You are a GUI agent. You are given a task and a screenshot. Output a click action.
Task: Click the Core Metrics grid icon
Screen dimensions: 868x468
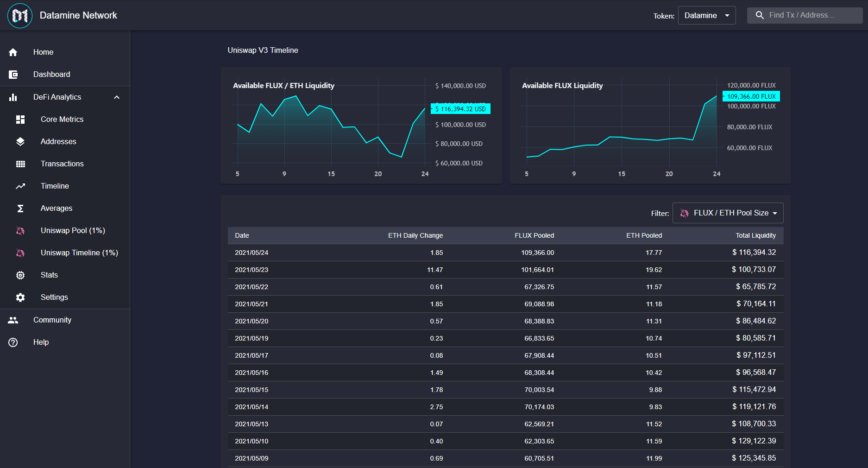click(20, 120)
